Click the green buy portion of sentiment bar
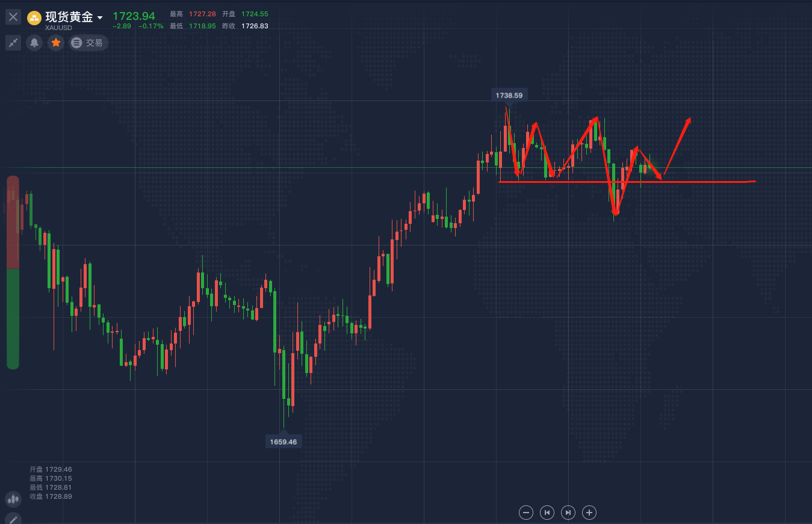The width and height of the screenshot is (812, 524). [13, 319]
